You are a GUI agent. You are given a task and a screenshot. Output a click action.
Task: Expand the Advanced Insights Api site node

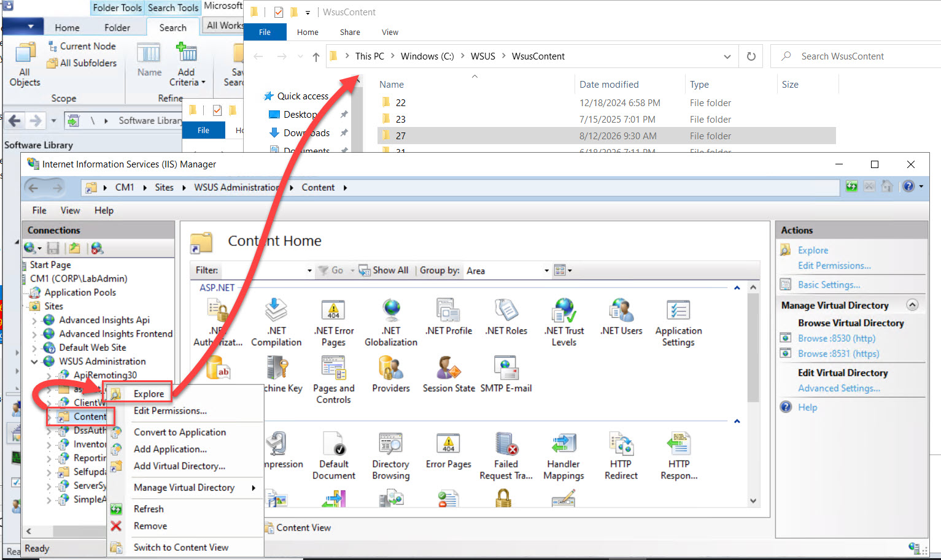pyautogui.click(x=34, y=320)
